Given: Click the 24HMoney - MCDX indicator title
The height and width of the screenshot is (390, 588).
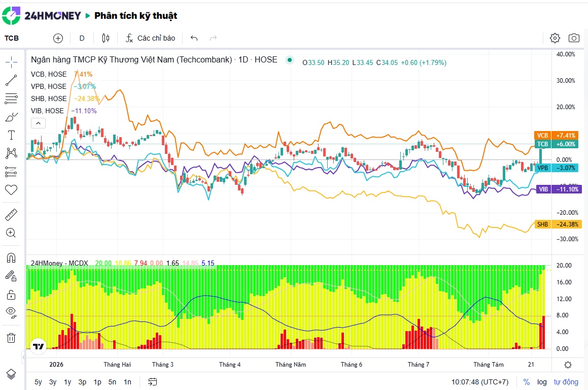Looking at the screenshot, I should click(x=59, y=263).
